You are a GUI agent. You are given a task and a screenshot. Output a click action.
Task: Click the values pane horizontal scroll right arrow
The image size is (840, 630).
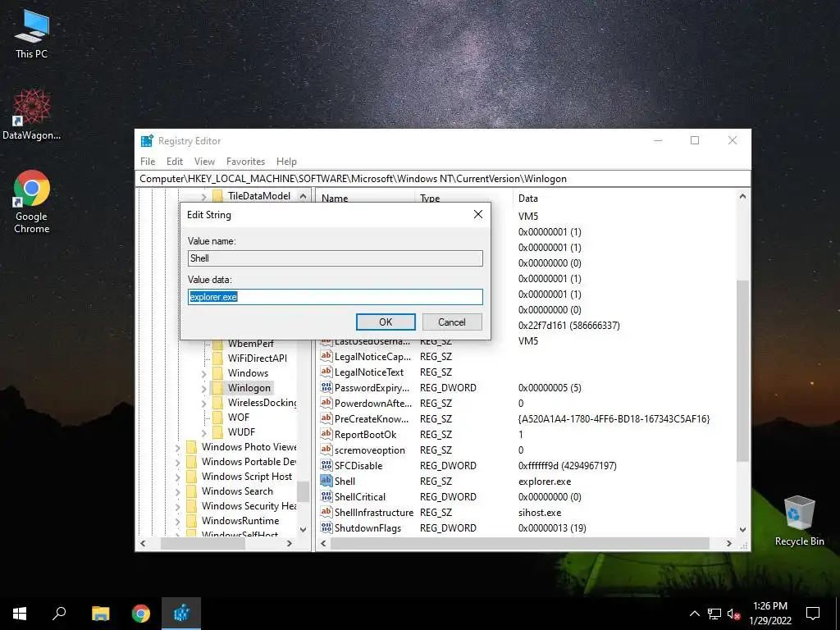click(x=728, y=543)
